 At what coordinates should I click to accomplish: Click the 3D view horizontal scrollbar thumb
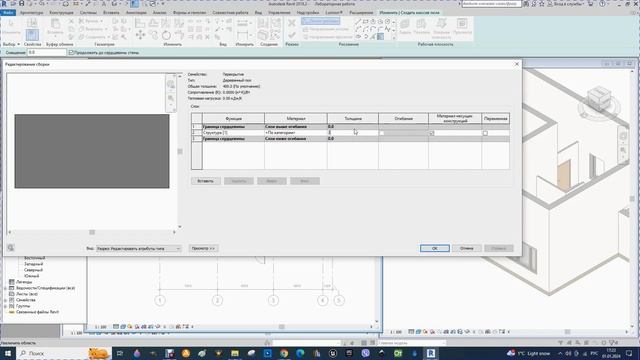(x=567, y=332)
